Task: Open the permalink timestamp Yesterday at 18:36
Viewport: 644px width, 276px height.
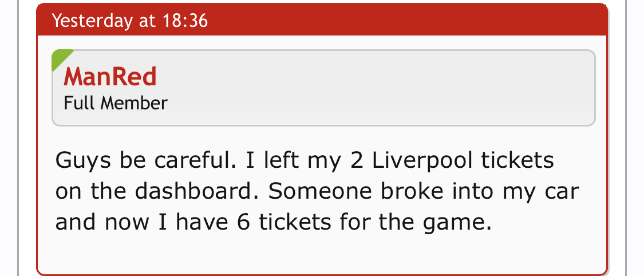Action: tap(130, 21)
